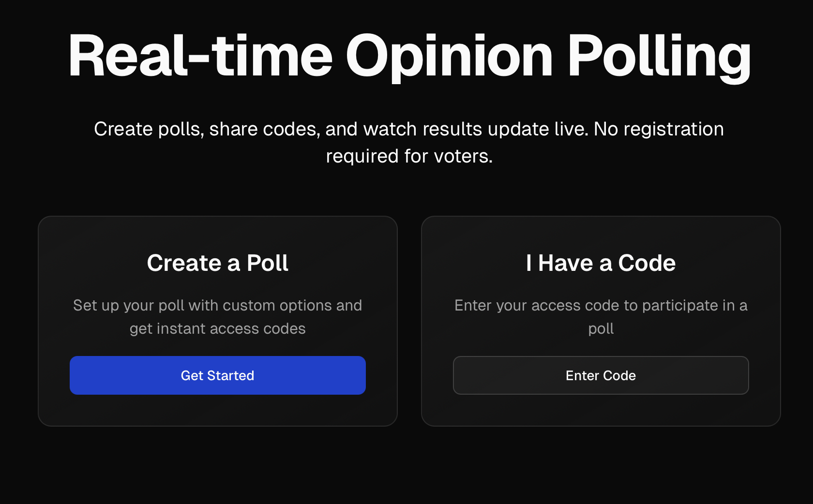Activate the outlined Enter Code button
The height and width of the screenshot is (504, 813).
coord(601,375)
